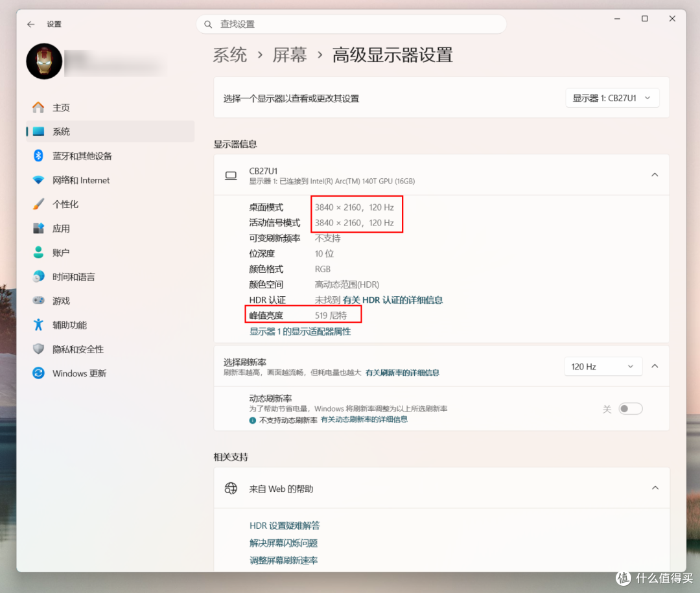Click the accessibility figure icon for 辅助功能
This screenshot has width=700, height=593.
coord(38,325)
